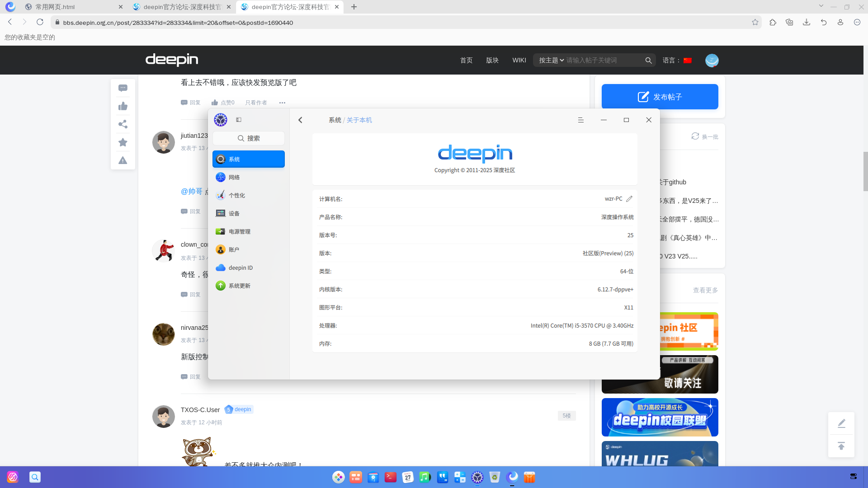
Task: Bookmark the page with the star icon
Action: click(755, 22)
